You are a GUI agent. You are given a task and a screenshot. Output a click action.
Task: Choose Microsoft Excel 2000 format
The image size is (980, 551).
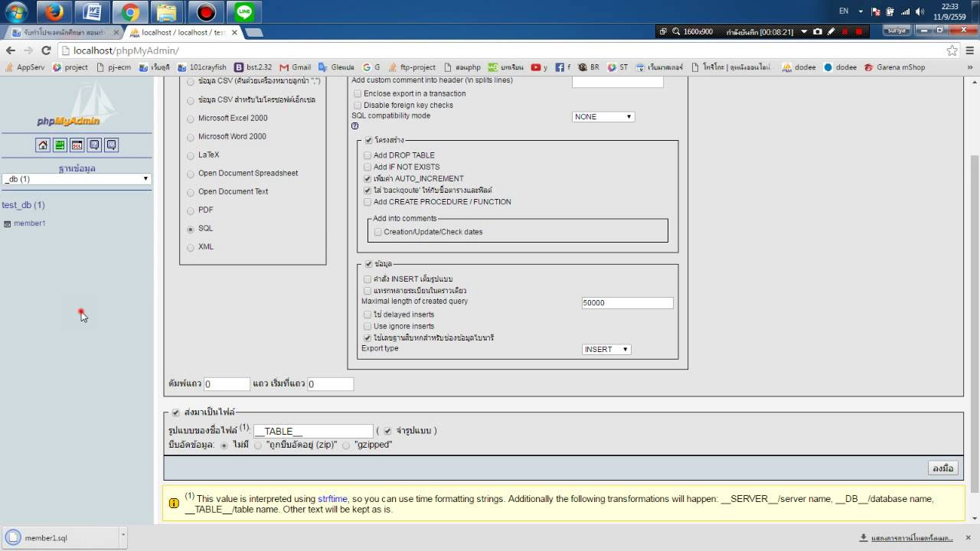click(191, 119)
